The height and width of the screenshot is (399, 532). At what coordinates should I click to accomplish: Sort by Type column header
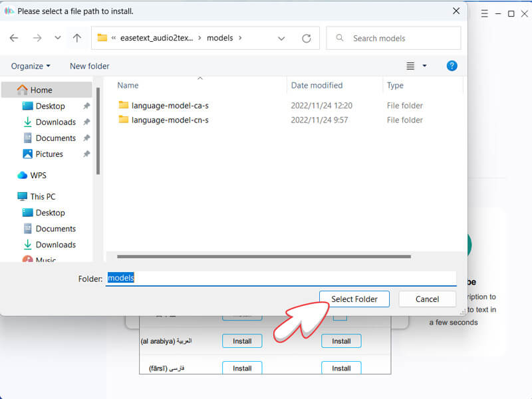coord(395,86)
